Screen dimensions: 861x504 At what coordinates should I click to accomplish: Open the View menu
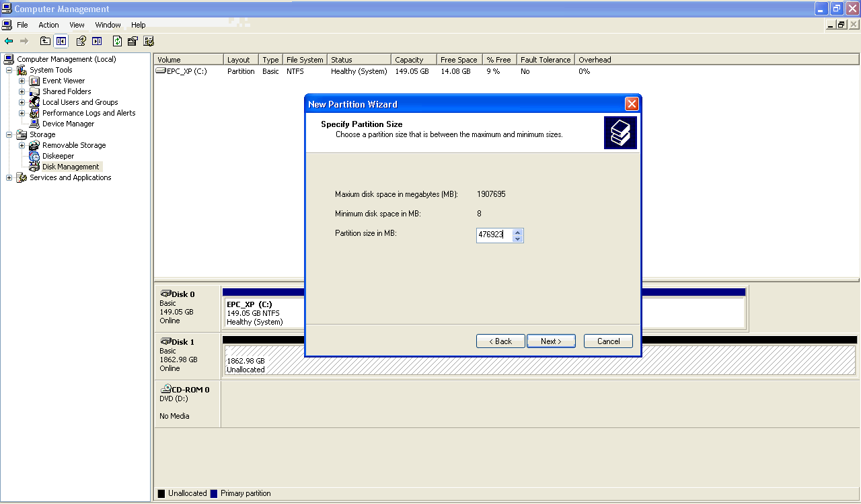(x=77, y=25)
